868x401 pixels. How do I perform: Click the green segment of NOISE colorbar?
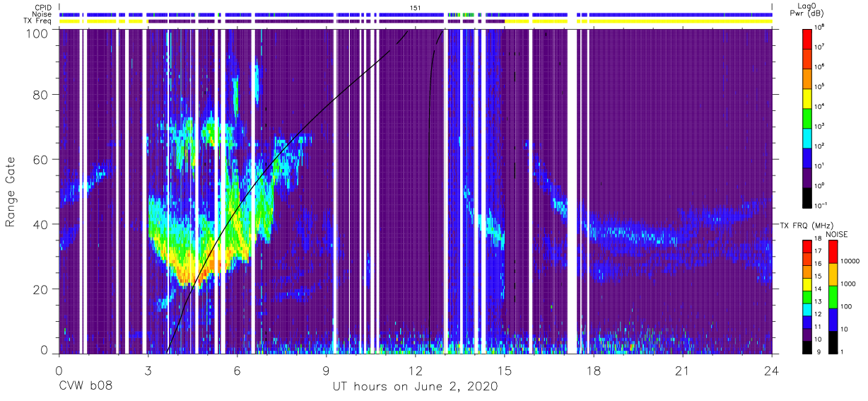[833, 297]
